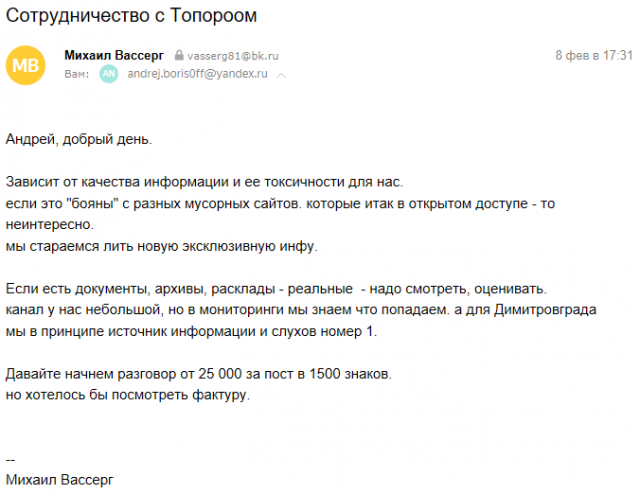Click recipient address andrej.boris0ff@yandex.ru
The image size is (640, 494).
(198, 75)
